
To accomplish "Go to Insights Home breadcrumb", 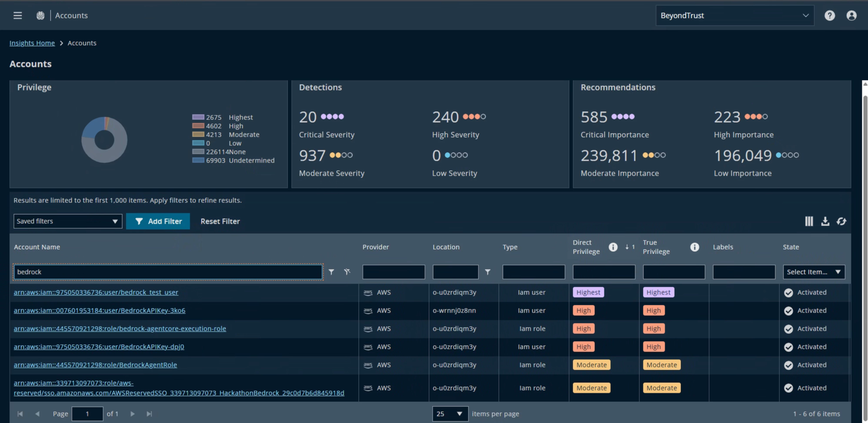I will [32, 43].
